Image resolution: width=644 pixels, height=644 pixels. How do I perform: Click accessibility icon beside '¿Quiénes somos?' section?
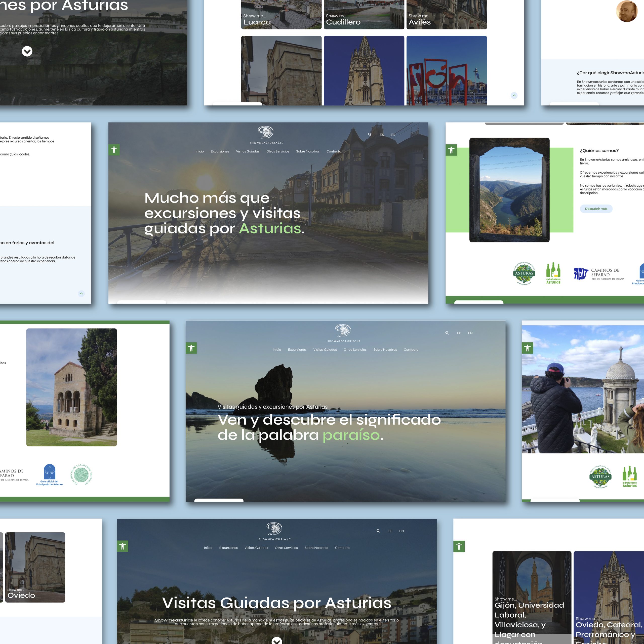[451, 150]
